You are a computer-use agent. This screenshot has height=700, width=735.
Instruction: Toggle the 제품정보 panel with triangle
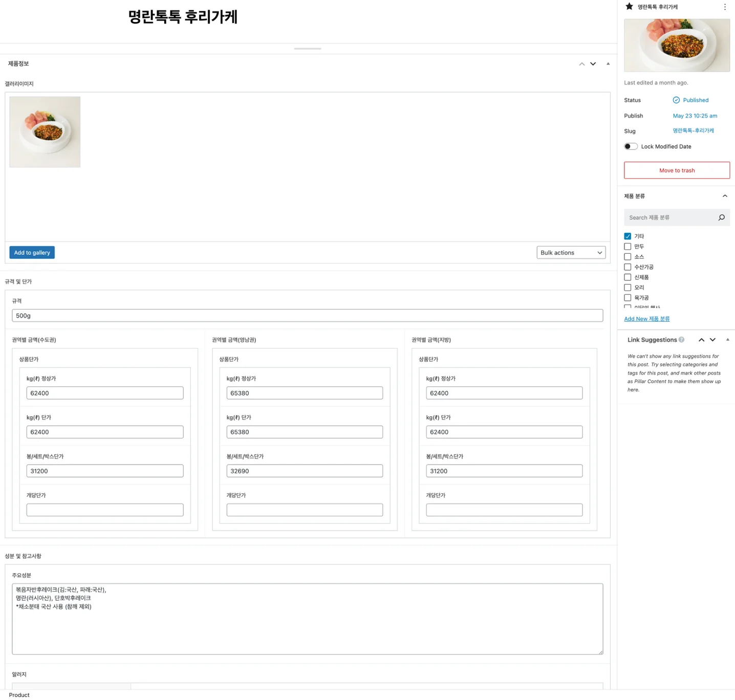pyautogui.click(x=608, y=64)
